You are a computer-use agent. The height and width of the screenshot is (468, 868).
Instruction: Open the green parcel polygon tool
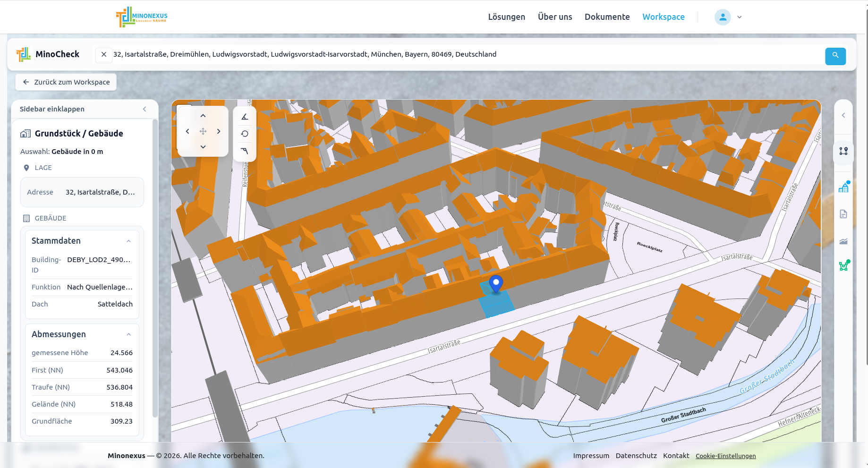[x=843, y=265]
